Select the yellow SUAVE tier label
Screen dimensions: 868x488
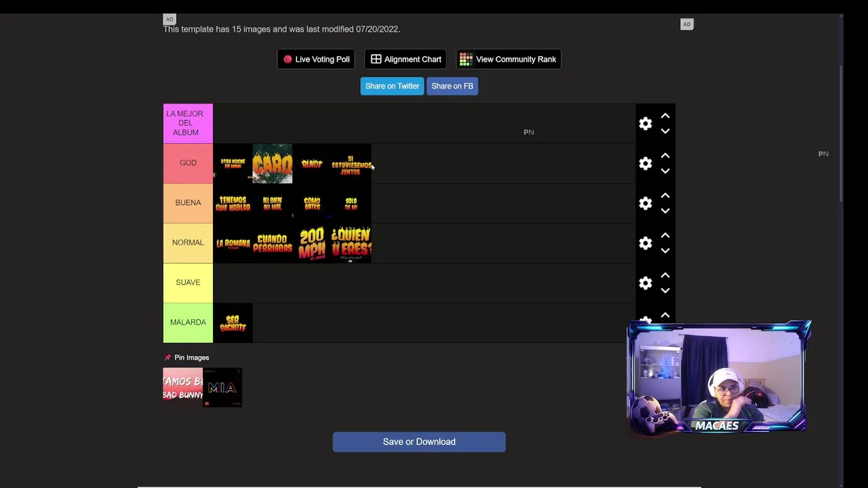pyautogui.click(x=188, y=283)
